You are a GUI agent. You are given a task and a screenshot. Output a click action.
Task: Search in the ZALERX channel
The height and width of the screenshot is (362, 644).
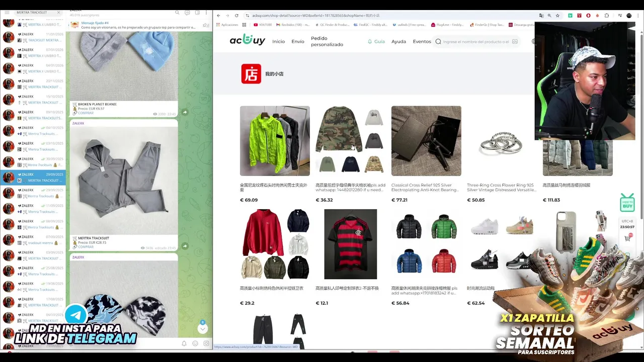[177, 12]
